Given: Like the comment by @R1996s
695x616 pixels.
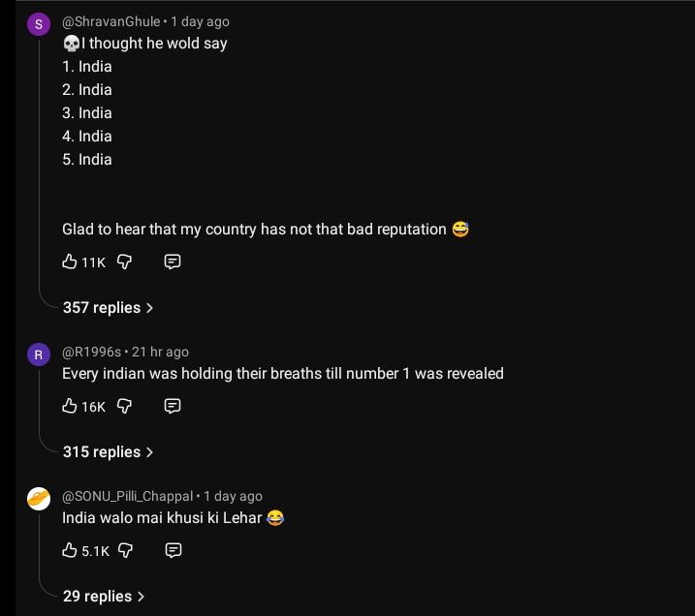Looking at the screenshot, I should click(70, 406).
